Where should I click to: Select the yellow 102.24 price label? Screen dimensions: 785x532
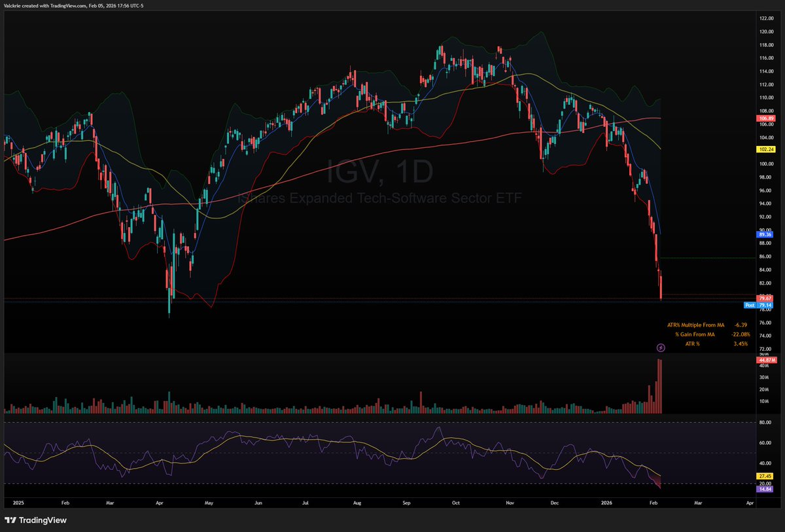(765, 149)
